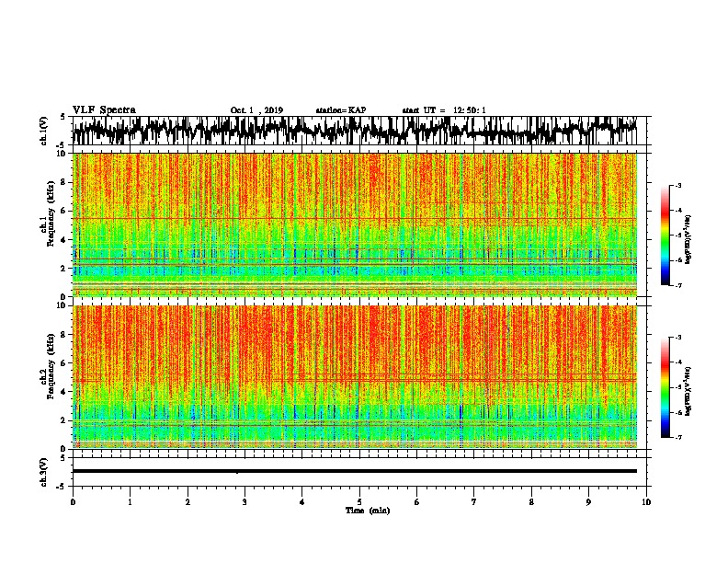
Task: Click the ch.1 spectrogram color scale bar
Action: 665,236
